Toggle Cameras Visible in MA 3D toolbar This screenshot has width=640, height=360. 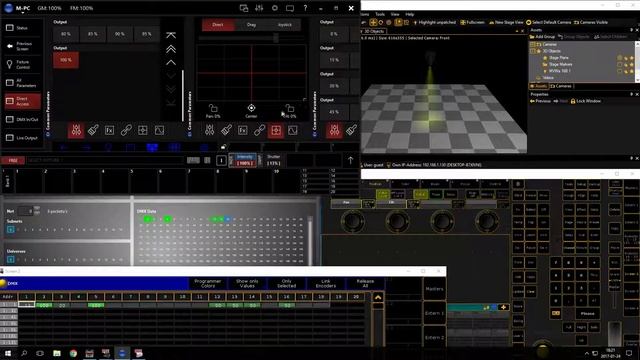click(x=591, y=22)
